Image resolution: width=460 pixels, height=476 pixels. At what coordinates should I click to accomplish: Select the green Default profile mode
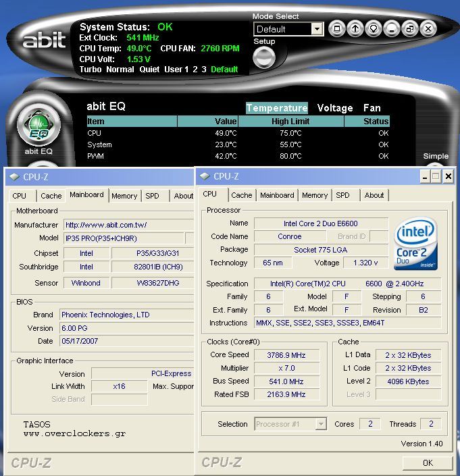[x=224, y=70]
